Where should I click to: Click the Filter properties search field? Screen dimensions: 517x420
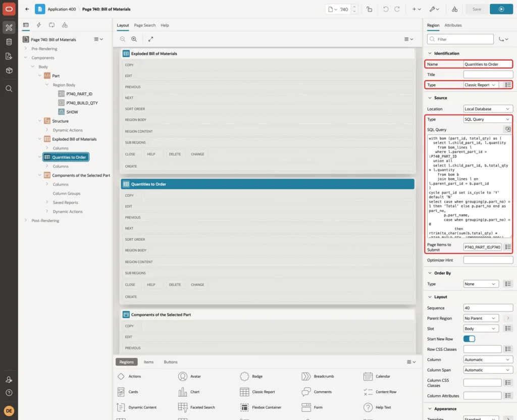[460, 39]
